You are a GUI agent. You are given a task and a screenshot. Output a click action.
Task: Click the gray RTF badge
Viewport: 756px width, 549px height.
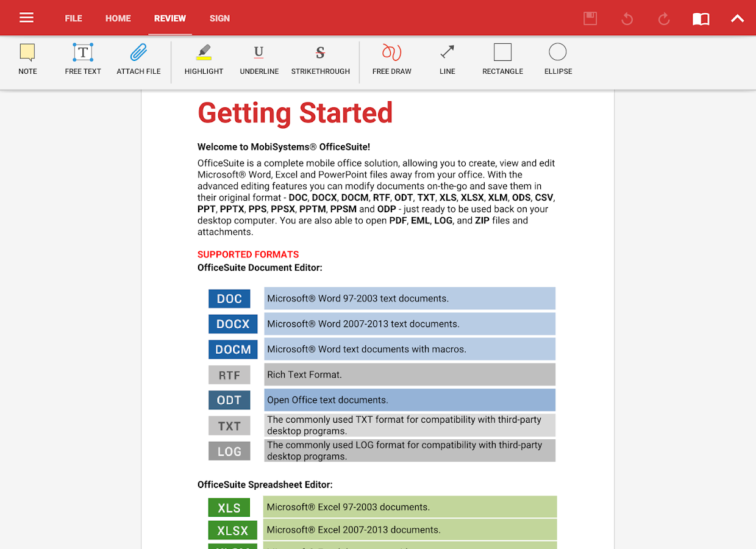point(229,375)
